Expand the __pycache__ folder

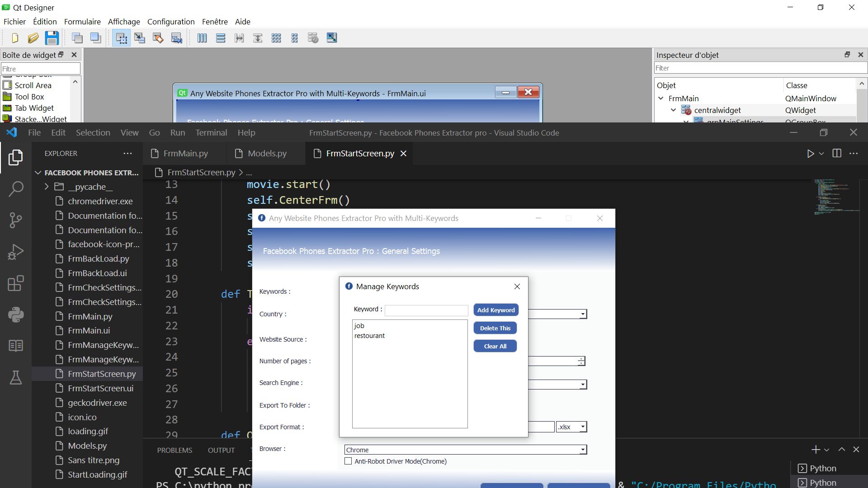46,187
